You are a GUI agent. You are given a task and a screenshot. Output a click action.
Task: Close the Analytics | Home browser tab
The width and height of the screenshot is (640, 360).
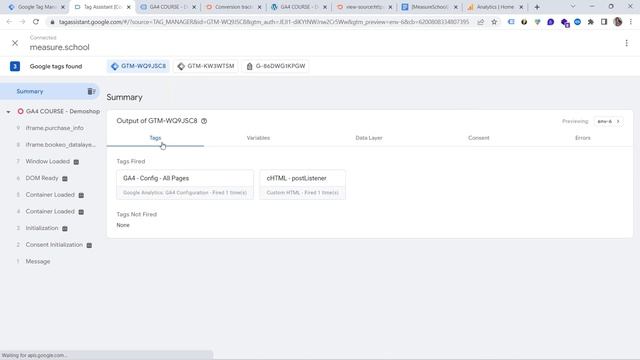click(521, 7)
